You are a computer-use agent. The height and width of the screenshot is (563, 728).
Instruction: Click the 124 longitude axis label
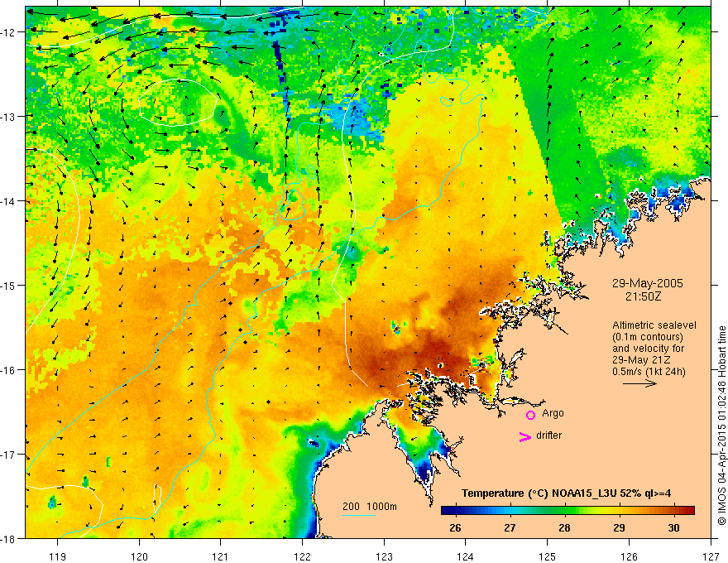pyautogui.click(x=466, y=556)
